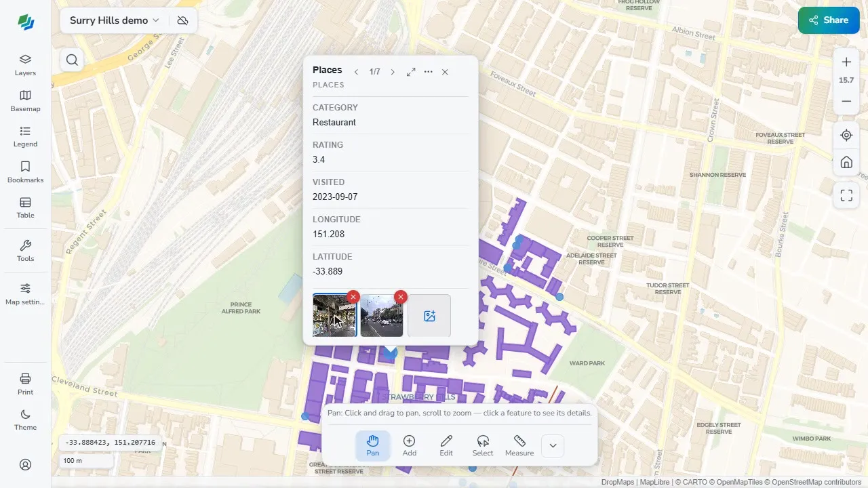Remove the first photo attachment
868x488 pixels.
coord(353,297)
